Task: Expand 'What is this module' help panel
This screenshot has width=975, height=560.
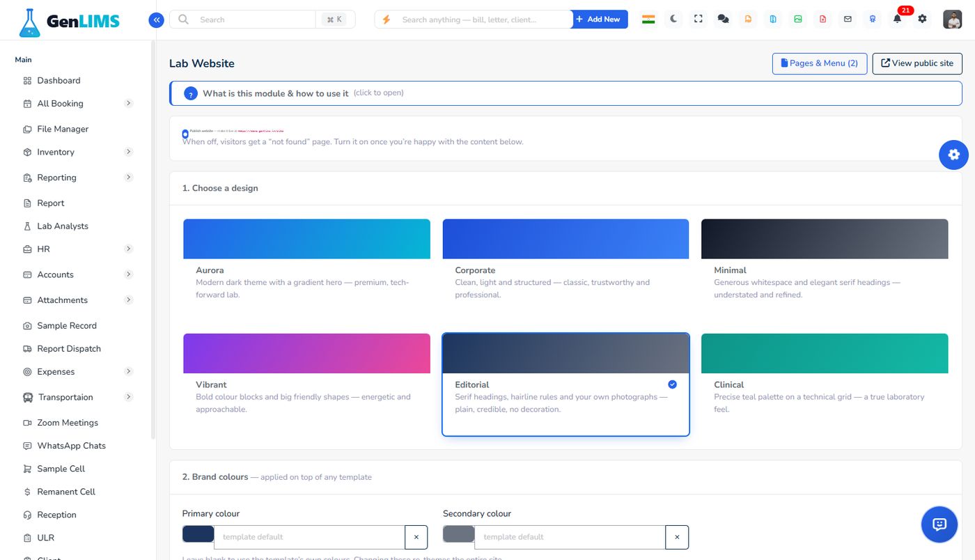Action: point(565,93)
